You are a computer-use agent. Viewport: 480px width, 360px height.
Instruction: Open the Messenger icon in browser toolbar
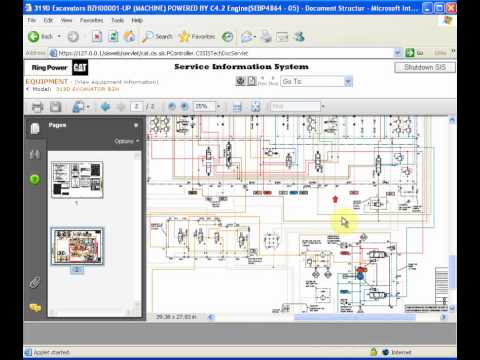[x=299, y=37]
